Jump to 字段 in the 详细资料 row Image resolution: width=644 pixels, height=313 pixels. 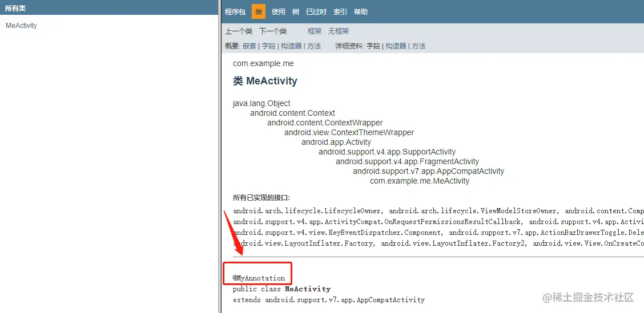point(373,46)
